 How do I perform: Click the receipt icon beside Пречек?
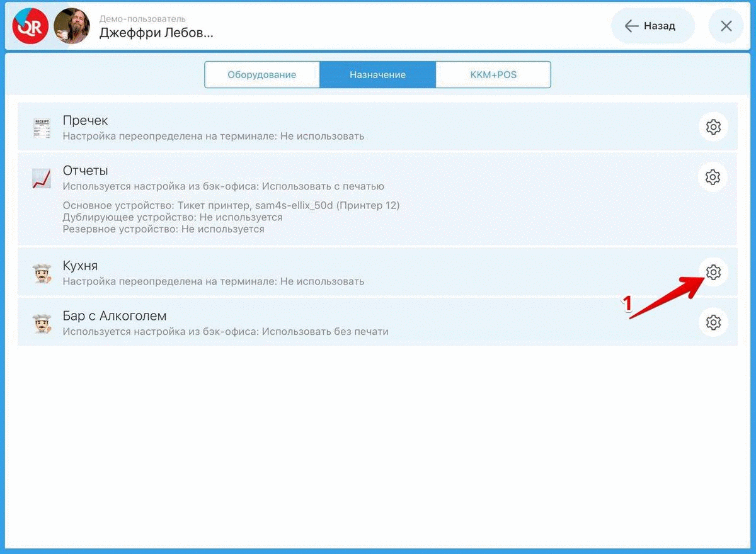tap(41, 128)
